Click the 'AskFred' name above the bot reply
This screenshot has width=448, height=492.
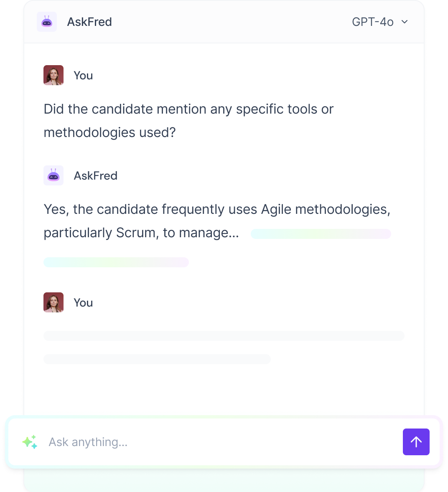coord(95,175)
